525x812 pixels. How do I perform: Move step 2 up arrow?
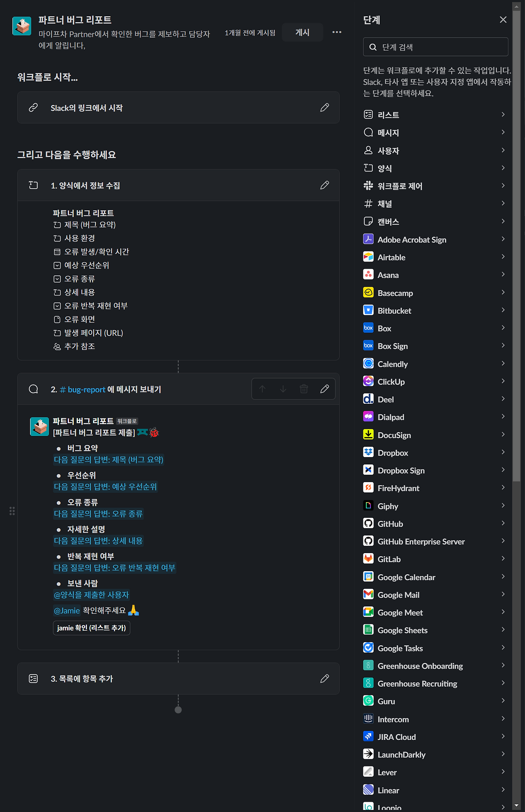[x=262, y=389]
